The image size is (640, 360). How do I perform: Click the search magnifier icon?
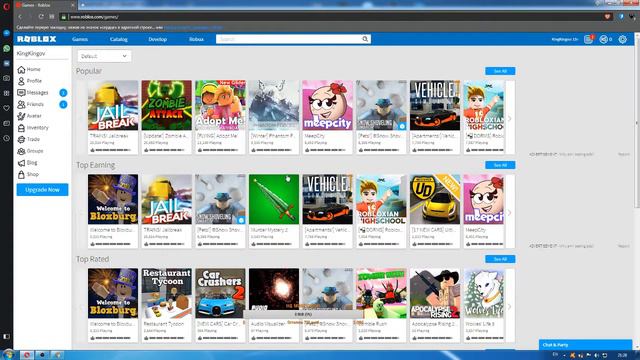(x=365, y=39)
